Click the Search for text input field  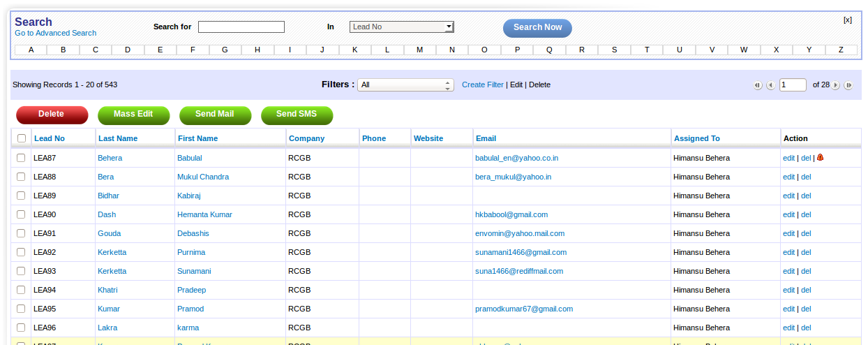(x=241, y=27)
